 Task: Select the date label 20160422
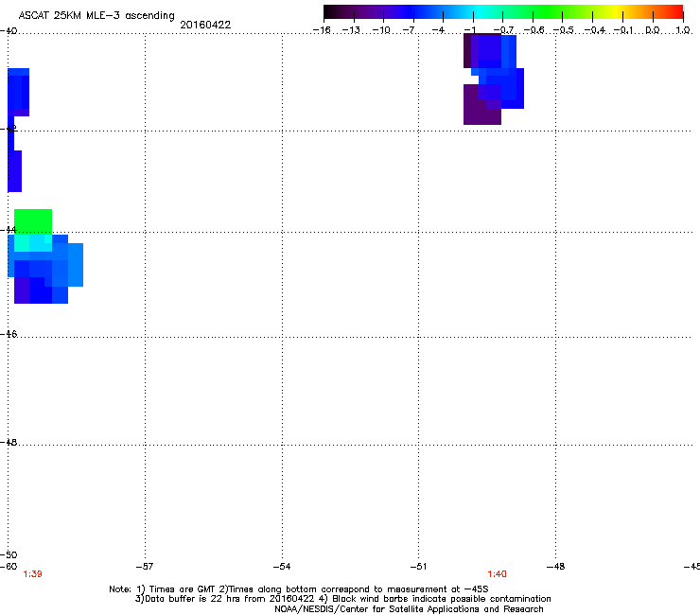point(205,25)
